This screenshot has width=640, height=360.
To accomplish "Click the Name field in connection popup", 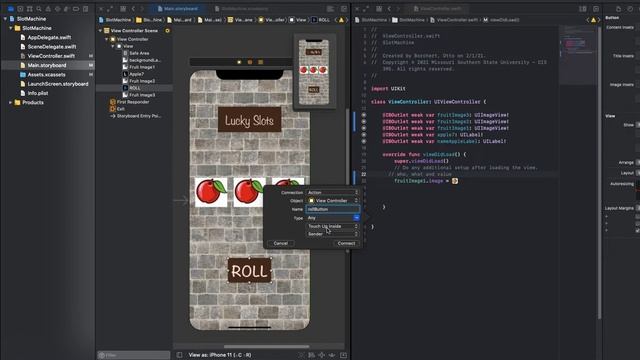I will 333,209.
